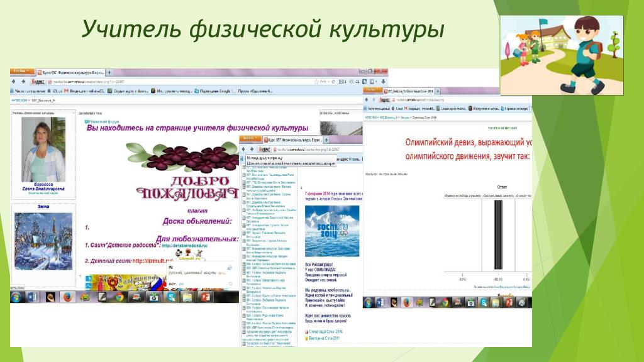Reload the page in the left window
Image resolution: width=644 pixels, height=362 pixels.
coord(333,82)
